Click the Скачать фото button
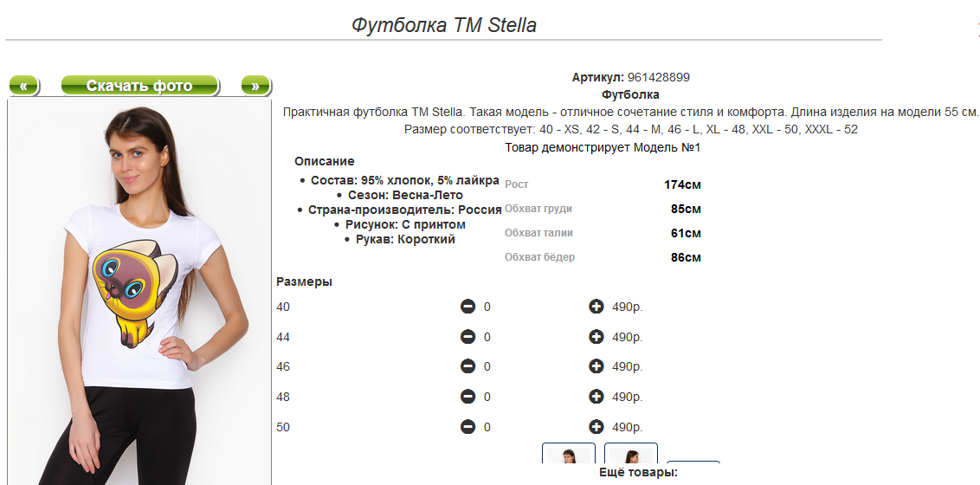Image resolution: width=980 pixels, height=485 pixels. tap(140, 86)
